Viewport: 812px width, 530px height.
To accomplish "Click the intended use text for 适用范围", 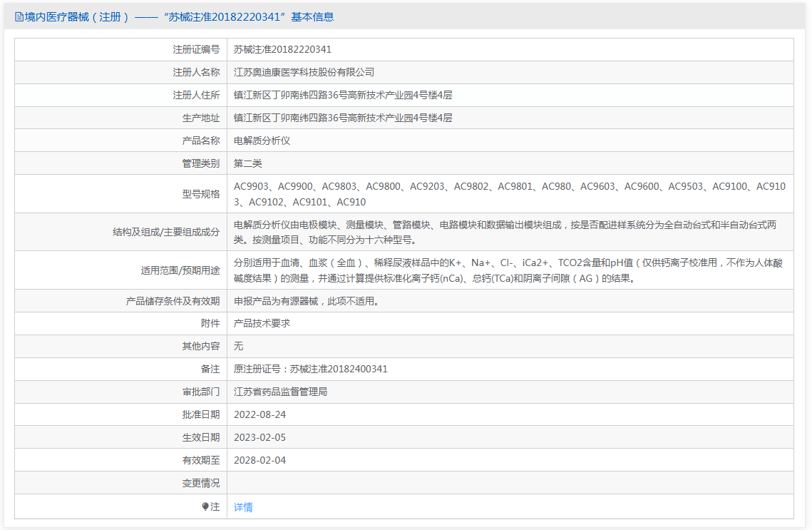I will click(508, 270).
